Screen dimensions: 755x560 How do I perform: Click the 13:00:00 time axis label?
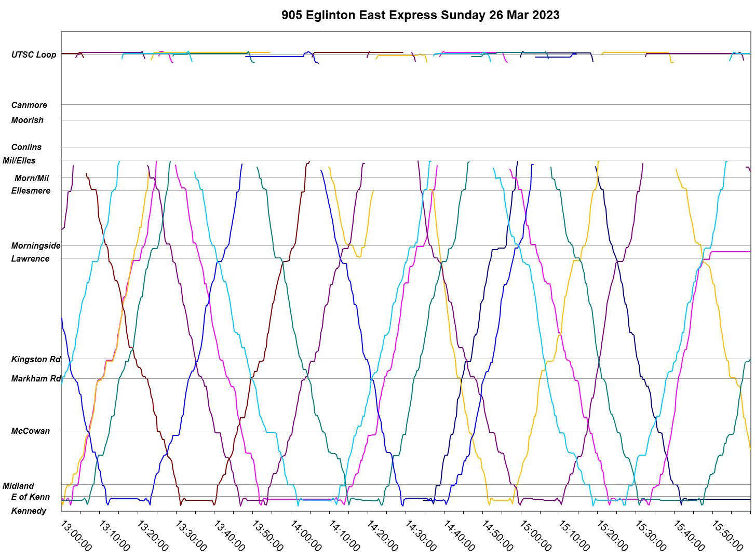pyautogui.click(x=76, y=536)
